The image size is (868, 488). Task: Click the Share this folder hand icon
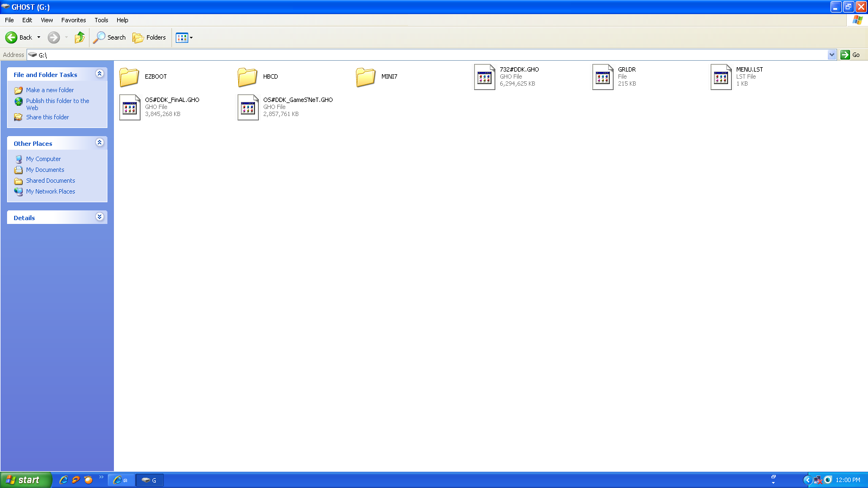pos(18,117)
